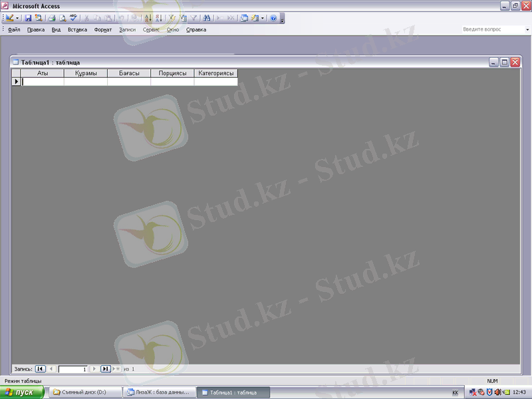
Task: Click the empty cell under Категориясы
Action: point(215,81)
